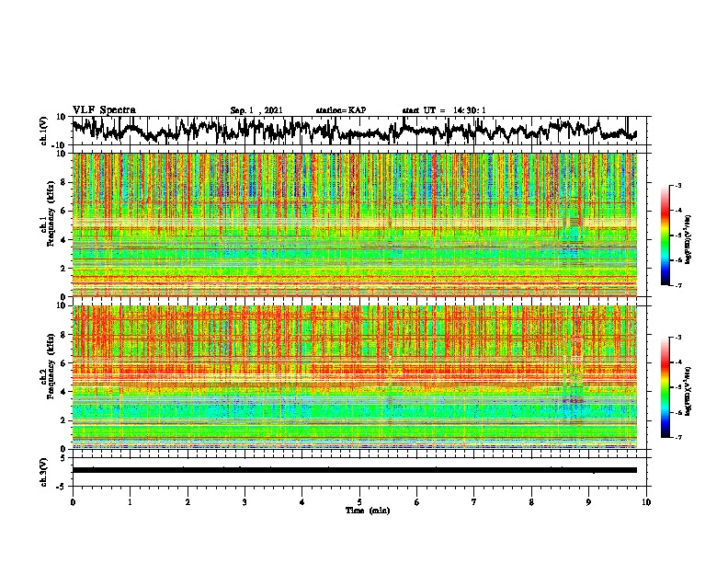Click the '6' tick on the Time axis
728x563 pixels.
[416, 502]
